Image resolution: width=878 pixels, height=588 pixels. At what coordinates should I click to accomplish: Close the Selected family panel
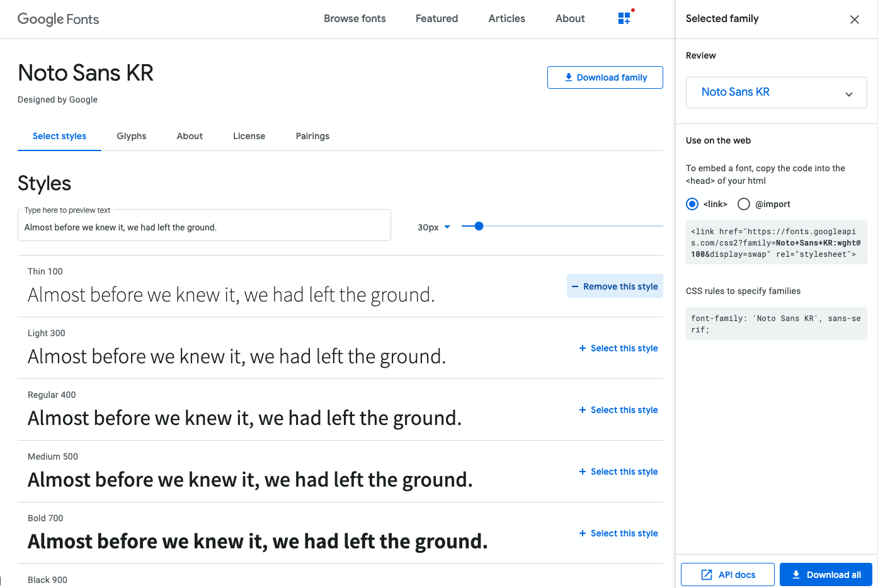tap(855, 20)
